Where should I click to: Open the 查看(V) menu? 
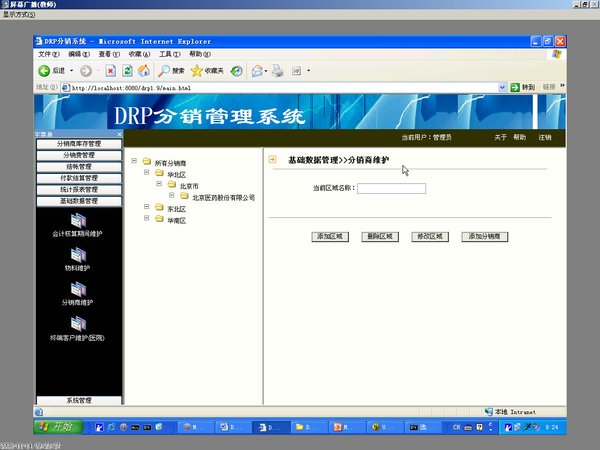point(109,54)
